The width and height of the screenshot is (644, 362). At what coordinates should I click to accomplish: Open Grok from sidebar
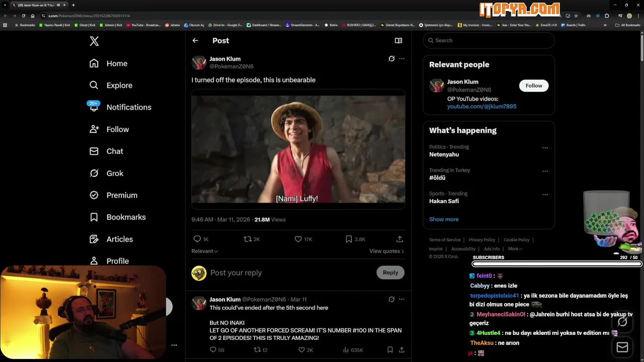tap(106, 173)
